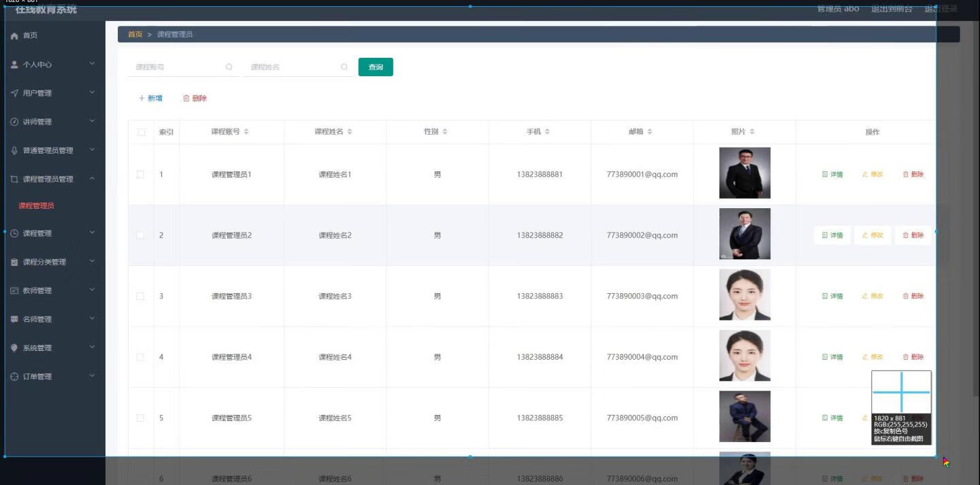Check the row for 课程管理员4
Image resolution: width=980 pixels, height=485 pixels.
pyautogui.click(x=141, y=357)
